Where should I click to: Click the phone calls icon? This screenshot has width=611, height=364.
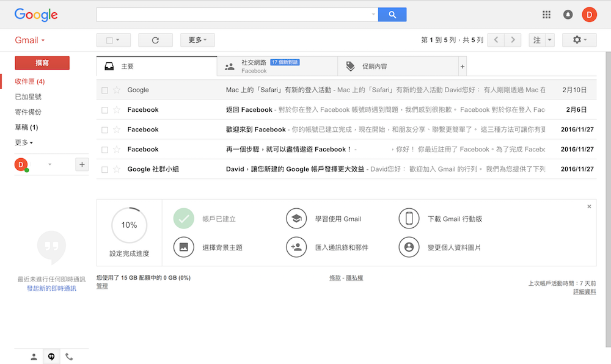pos(69,357)
